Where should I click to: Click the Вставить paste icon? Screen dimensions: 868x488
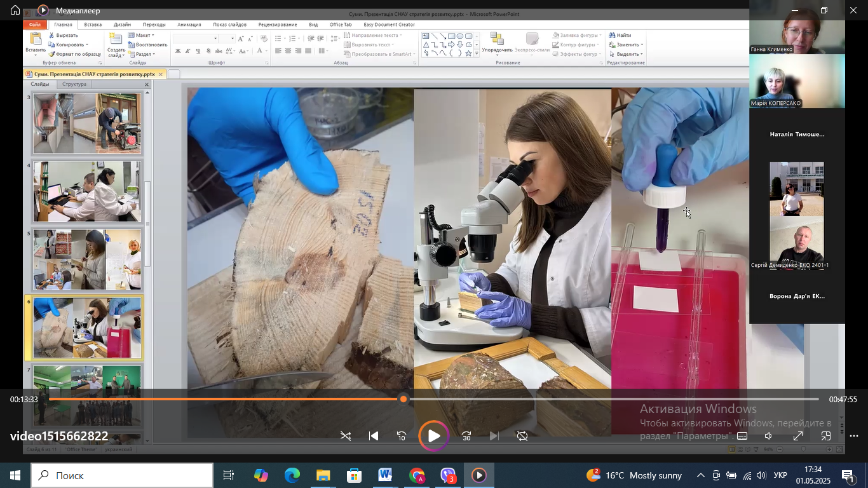point(35,39)
